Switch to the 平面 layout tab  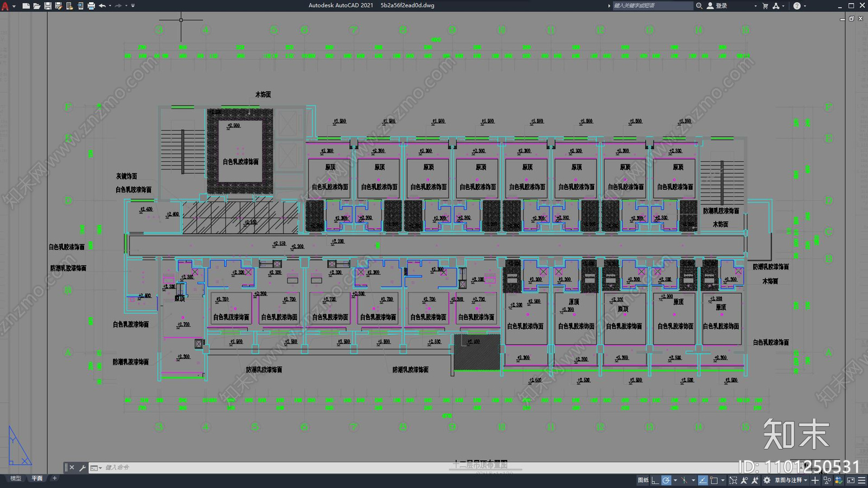(37, 478)
